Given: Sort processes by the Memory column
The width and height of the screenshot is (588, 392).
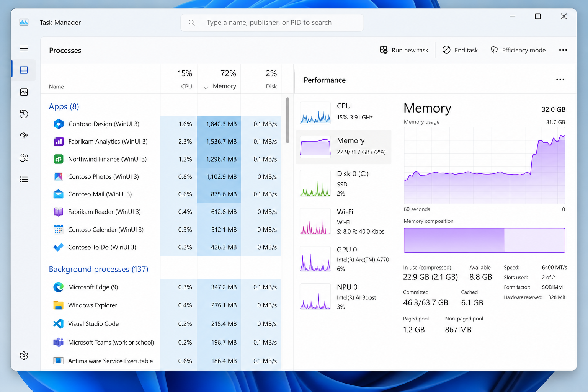Looking at the screenshot, I should [x=219, y=79].
